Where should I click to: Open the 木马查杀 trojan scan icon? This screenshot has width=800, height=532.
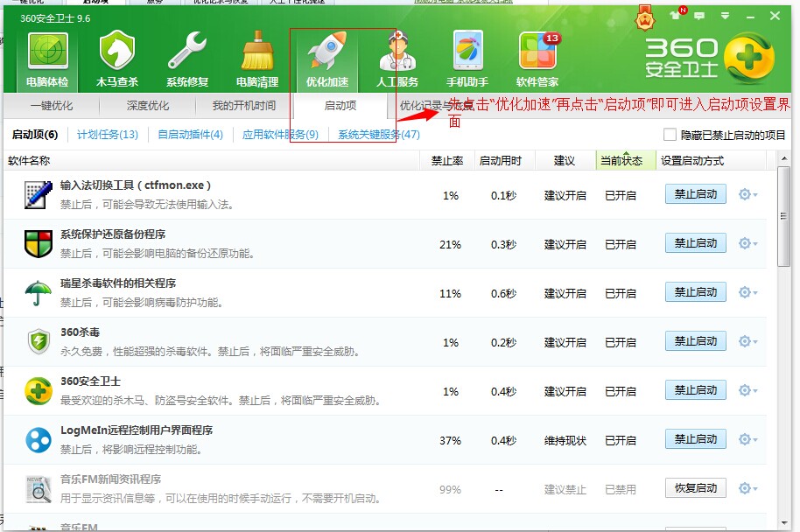[116, 59]
